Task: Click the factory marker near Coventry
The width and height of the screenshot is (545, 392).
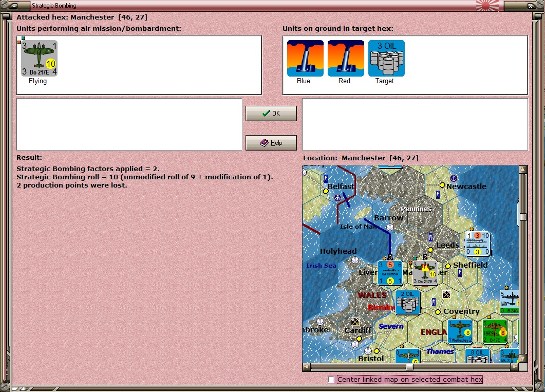Action: tap(447, 295)
